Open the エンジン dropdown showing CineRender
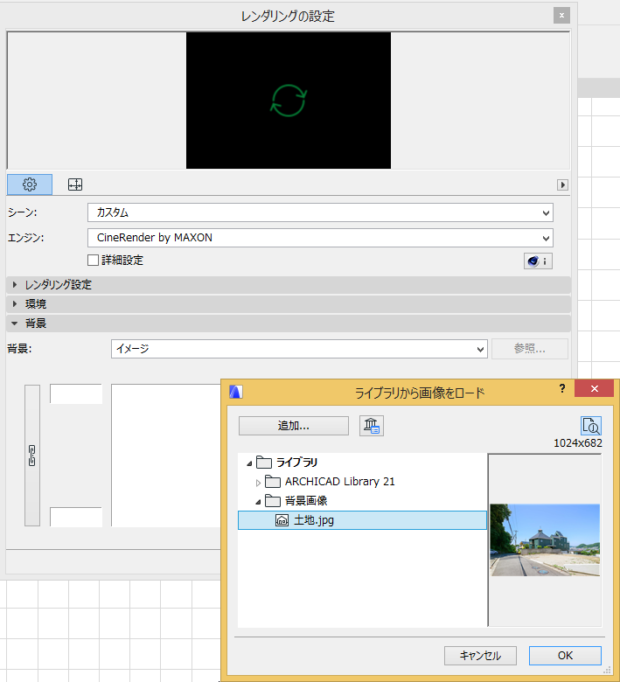620x682 pixels. 320,238
